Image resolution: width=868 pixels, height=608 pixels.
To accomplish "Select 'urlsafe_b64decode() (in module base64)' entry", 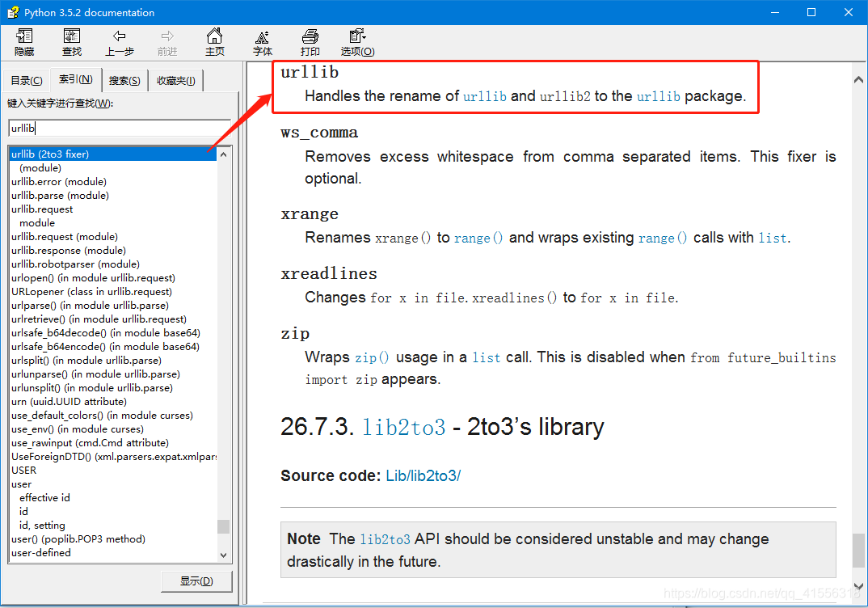I will [x=106, y=333].
